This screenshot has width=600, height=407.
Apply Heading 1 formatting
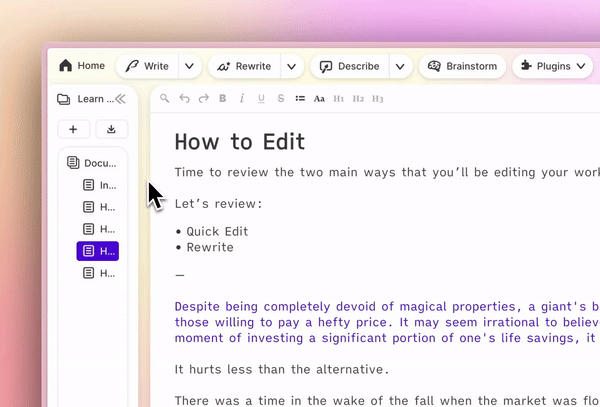[x=339, y=99]
